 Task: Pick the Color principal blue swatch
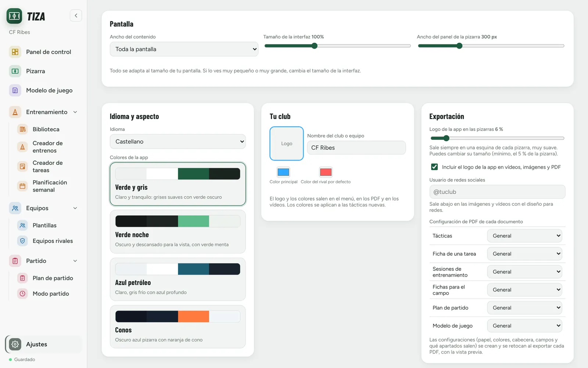click(283, 172)
